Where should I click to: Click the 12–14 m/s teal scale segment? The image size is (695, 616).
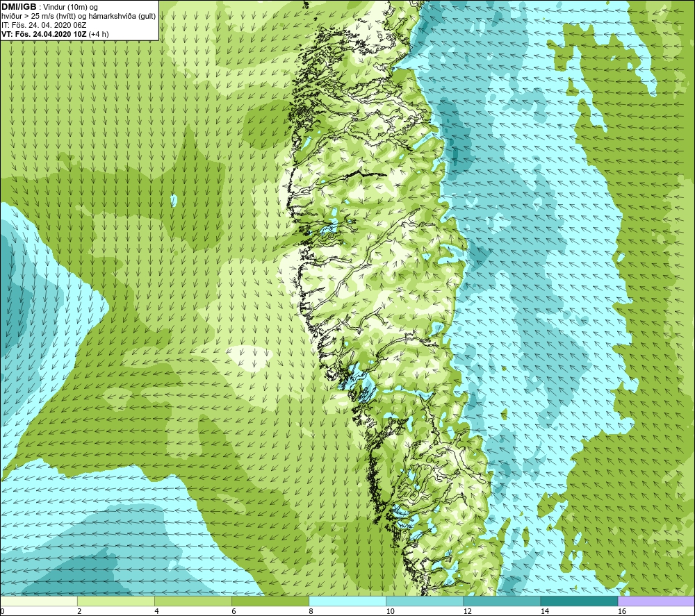(502, 601)
